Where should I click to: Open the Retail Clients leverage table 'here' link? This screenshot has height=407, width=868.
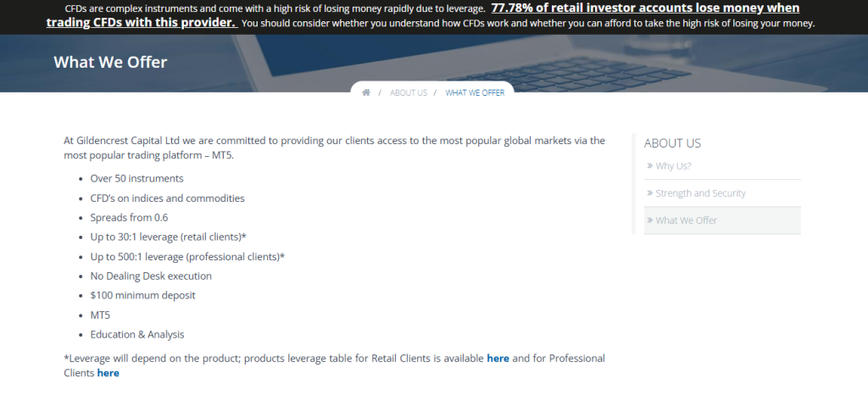[498, 359]
